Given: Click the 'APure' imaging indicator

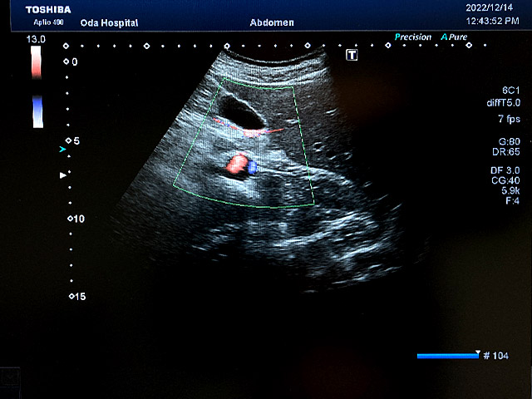Looking at the screenshot, I should click(454, 37).
